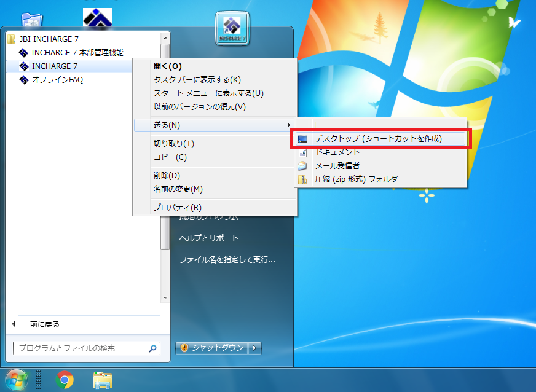Select the オフラインFAQ entry text
This screenshot has width=536, height=392.
(57, 80)
